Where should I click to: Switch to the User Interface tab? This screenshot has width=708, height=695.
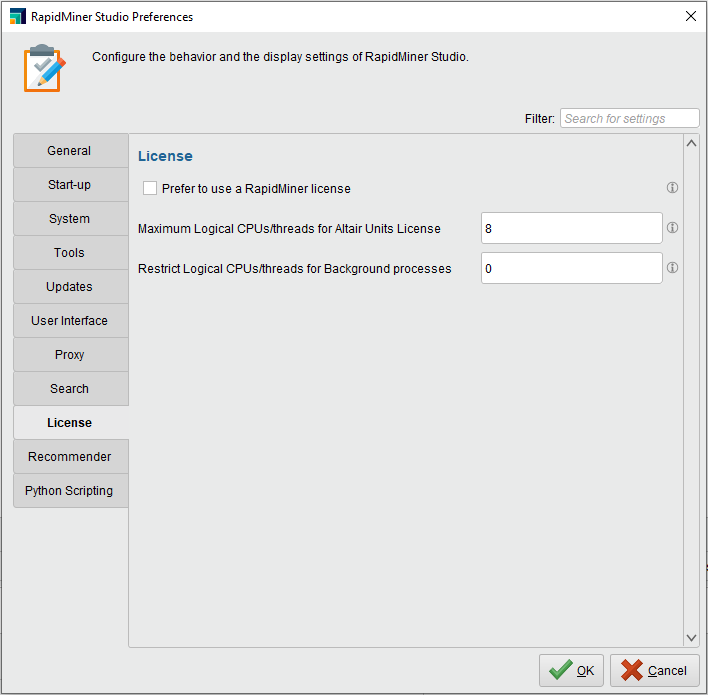71,321
